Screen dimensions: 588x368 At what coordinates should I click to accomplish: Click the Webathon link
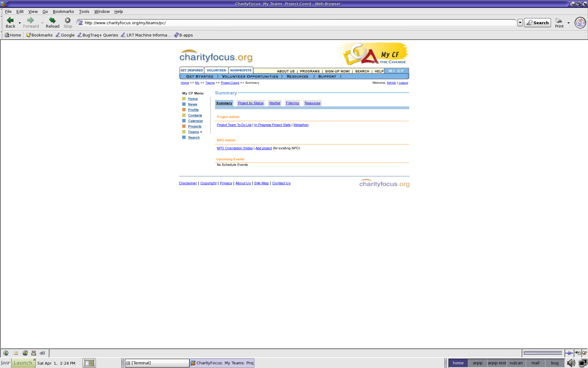301,125
